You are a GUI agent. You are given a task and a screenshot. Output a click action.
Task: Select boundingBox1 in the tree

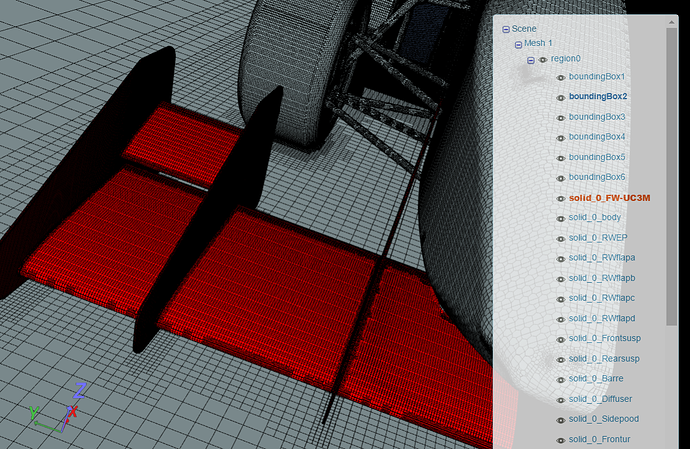[x=597, y=77]
